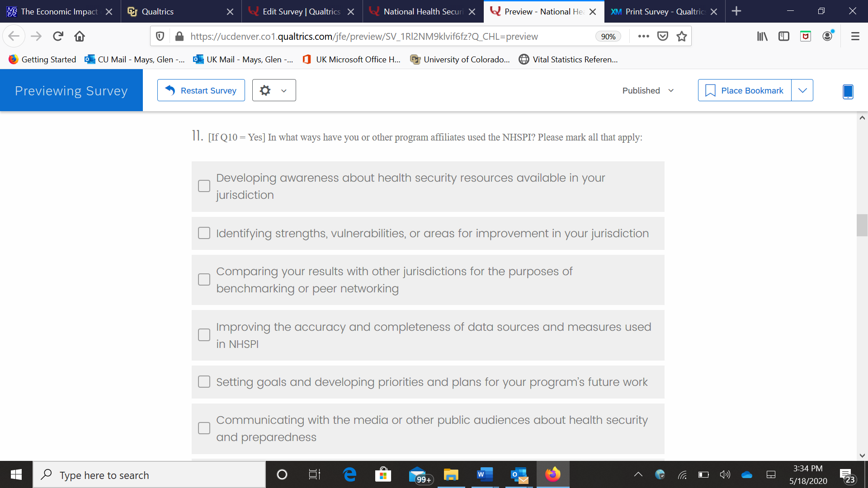Click the Restart Survey button
The image size is (868, 488).
(x=201, y=90)
